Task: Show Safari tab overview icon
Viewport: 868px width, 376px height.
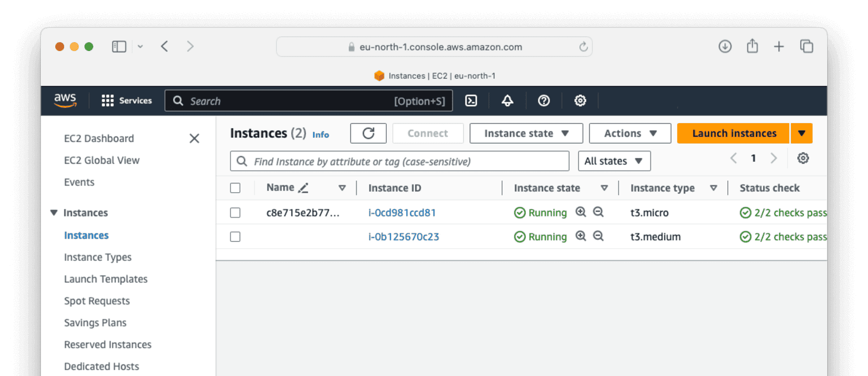Action: [x=807, y=47]
